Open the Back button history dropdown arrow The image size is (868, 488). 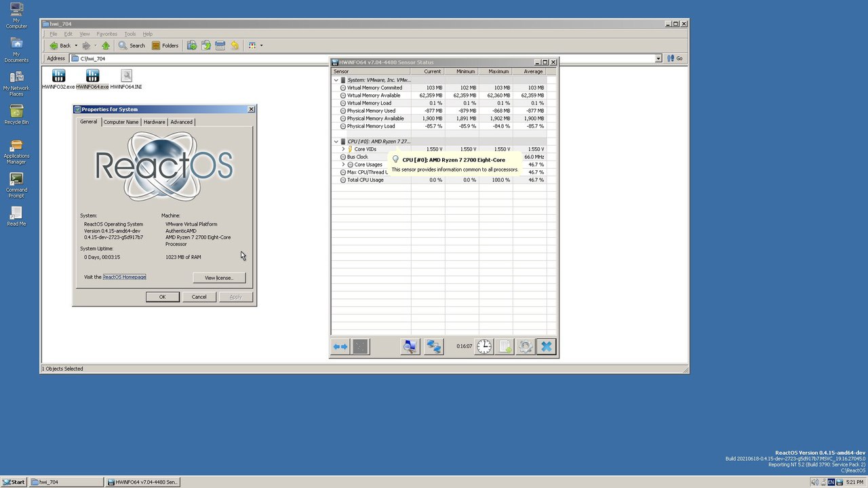coord(76,45)
